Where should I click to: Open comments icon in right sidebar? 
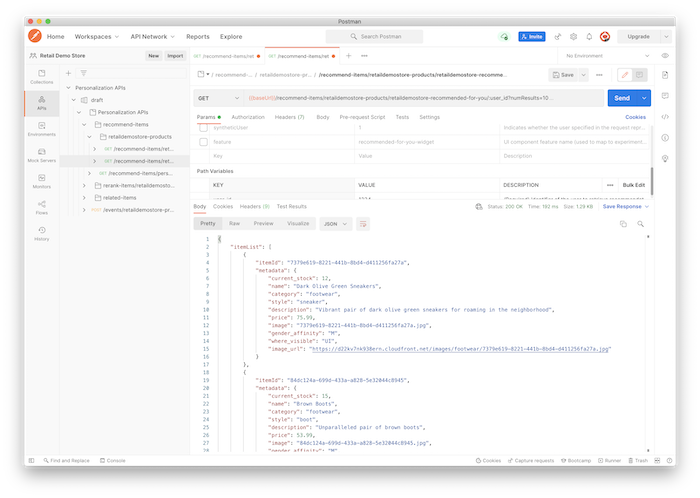pos(665,96)
